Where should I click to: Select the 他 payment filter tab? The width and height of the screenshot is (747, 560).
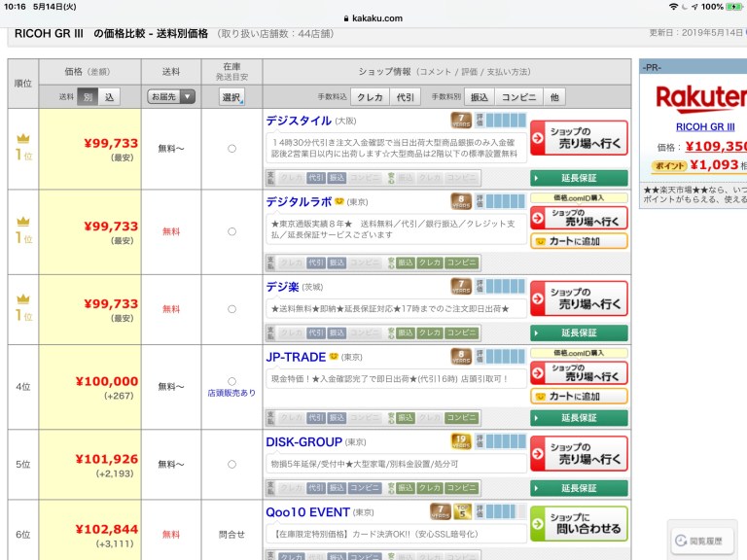click(x=554, y=97)
